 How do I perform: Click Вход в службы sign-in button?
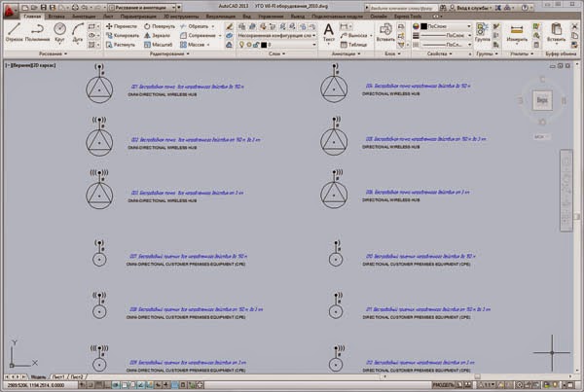(x=471, y=8)
